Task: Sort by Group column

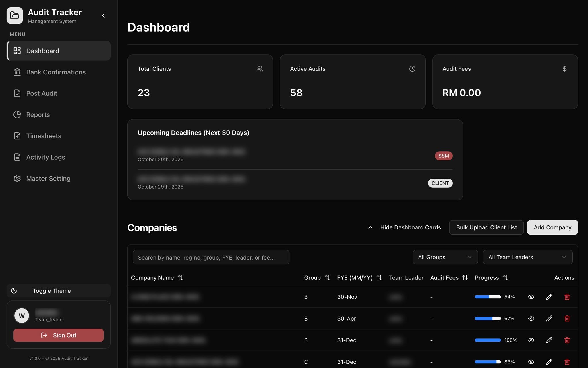Action: coord(317,278)
